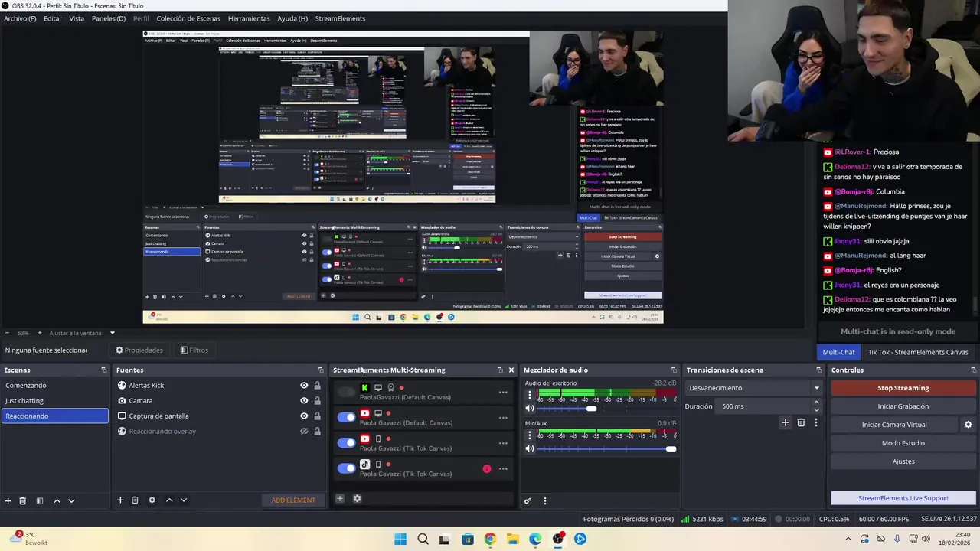Move scene down in the Escenas panel
The width and height of the screenshot is (980, 551).
71,500
